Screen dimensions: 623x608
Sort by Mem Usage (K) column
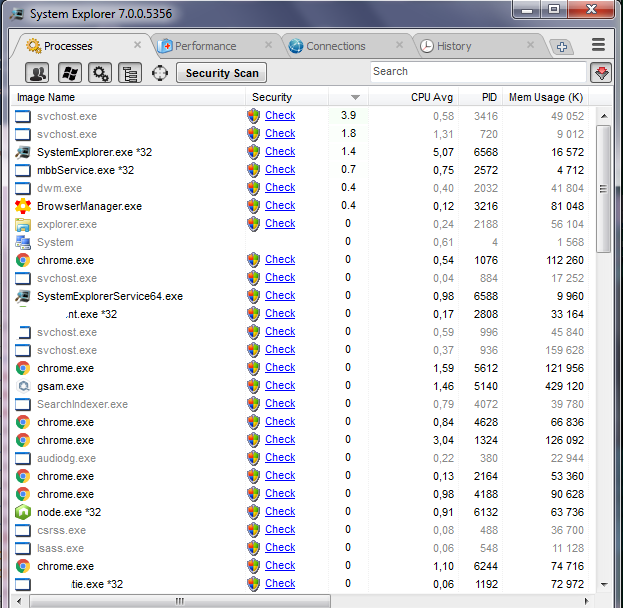[546, 97]
